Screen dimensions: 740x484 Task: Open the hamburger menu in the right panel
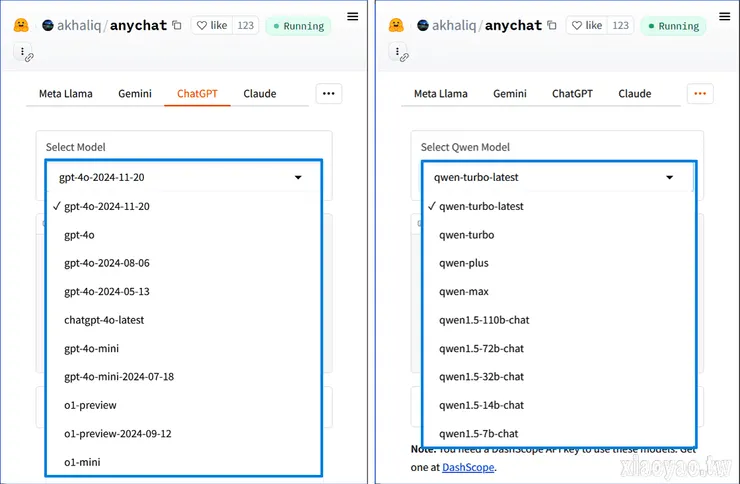coord(725,17)
